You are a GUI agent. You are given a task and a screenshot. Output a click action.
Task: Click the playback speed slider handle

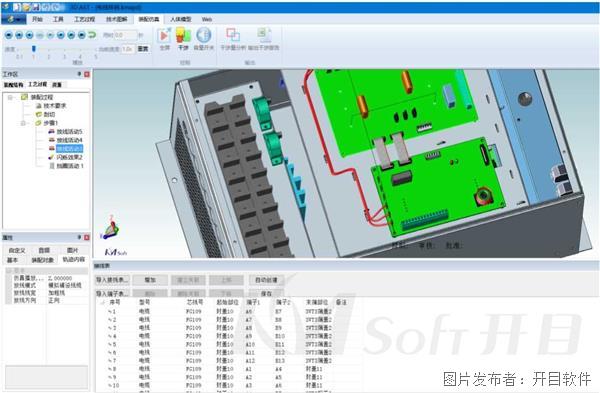coord(34,49)
